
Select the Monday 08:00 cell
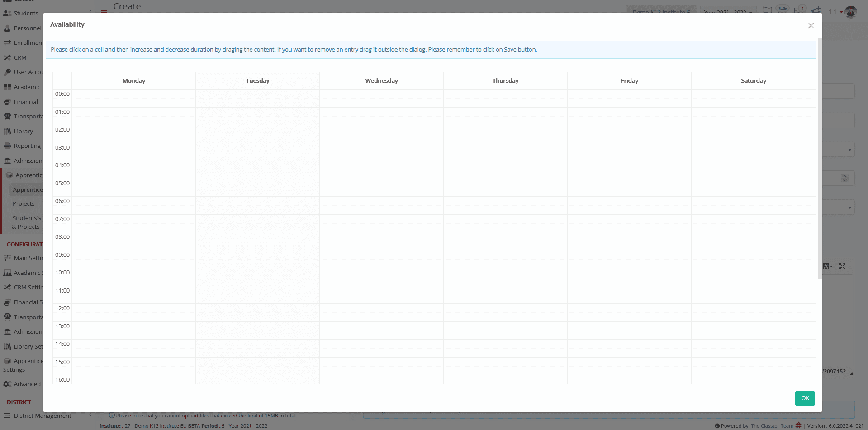[x=133, y=241]
